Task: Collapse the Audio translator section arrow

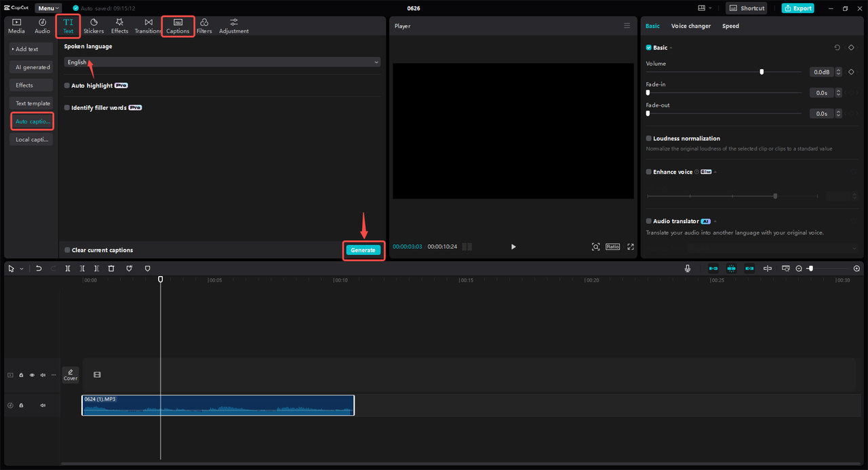Action: click(715, 222)
